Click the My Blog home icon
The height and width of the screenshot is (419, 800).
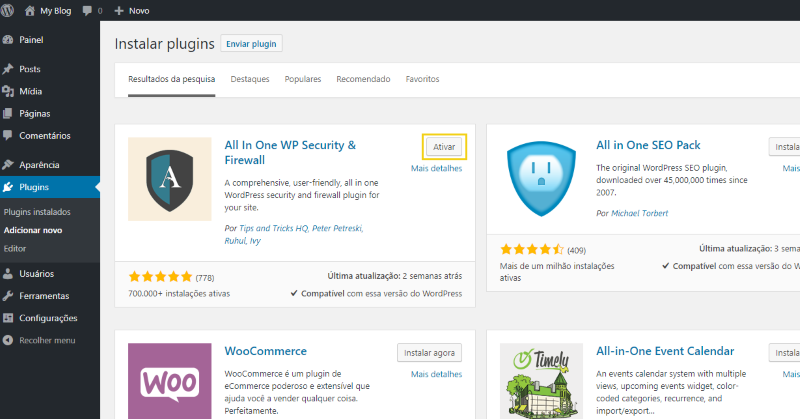pos(30,10)
